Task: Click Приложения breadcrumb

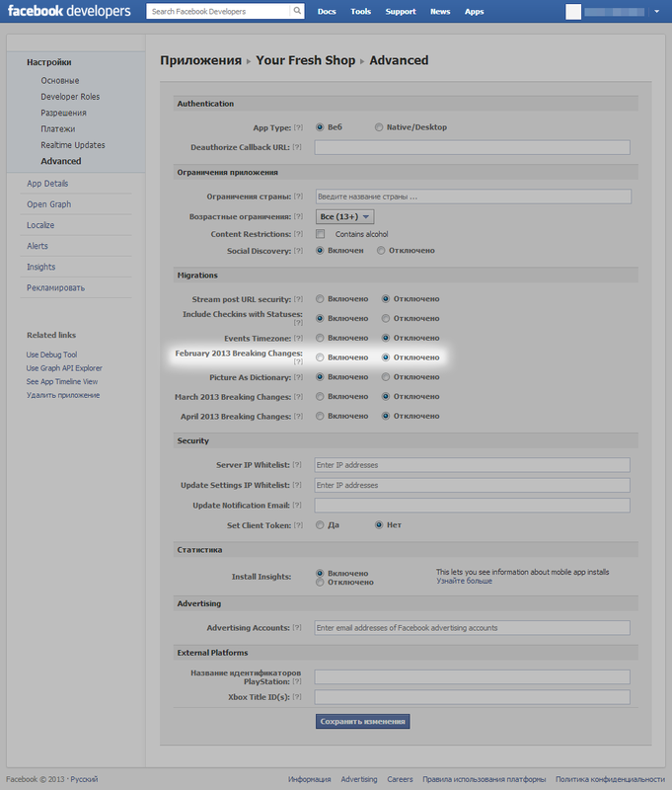Action: tap(201, 60)
